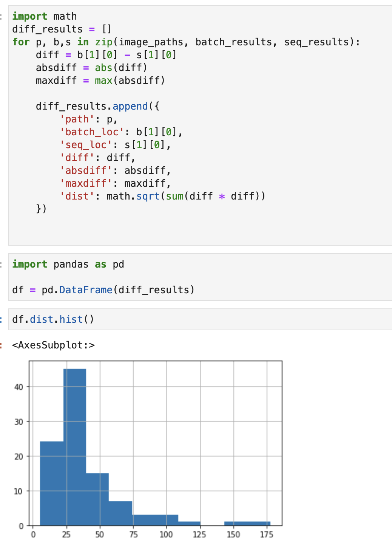Select the df.dist.hist() cell
This screenshot has width=392, height=548.
(x=200, y=319)
